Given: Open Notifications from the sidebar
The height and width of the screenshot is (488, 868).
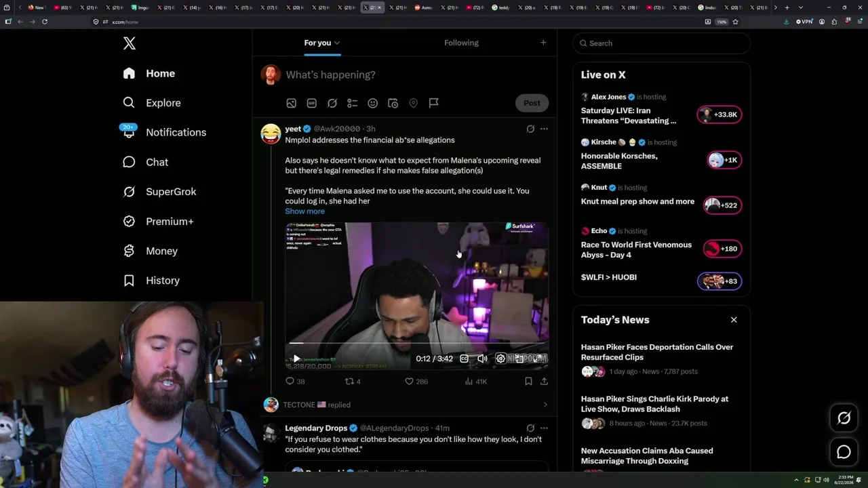Looking at the screenshot, I should (163, 132).
